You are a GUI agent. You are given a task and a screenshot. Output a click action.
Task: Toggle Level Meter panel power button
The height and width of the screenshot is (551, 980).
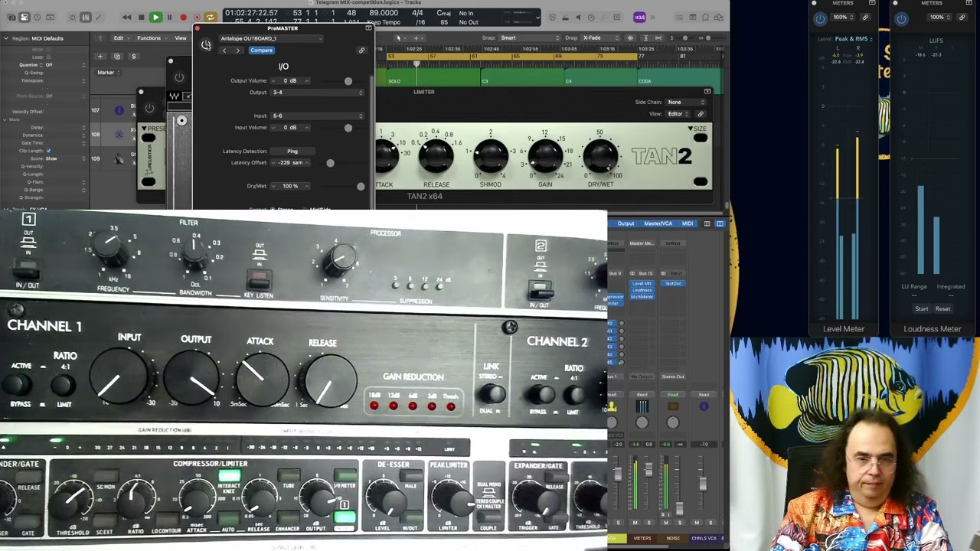(820, 18)
